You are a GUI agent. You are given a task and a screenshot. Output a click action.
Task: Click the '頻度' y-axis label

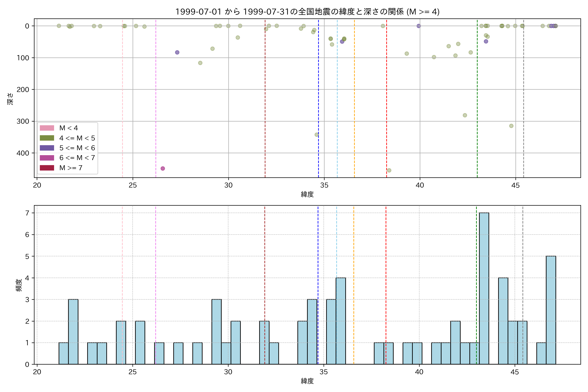[x=19, y=285]
